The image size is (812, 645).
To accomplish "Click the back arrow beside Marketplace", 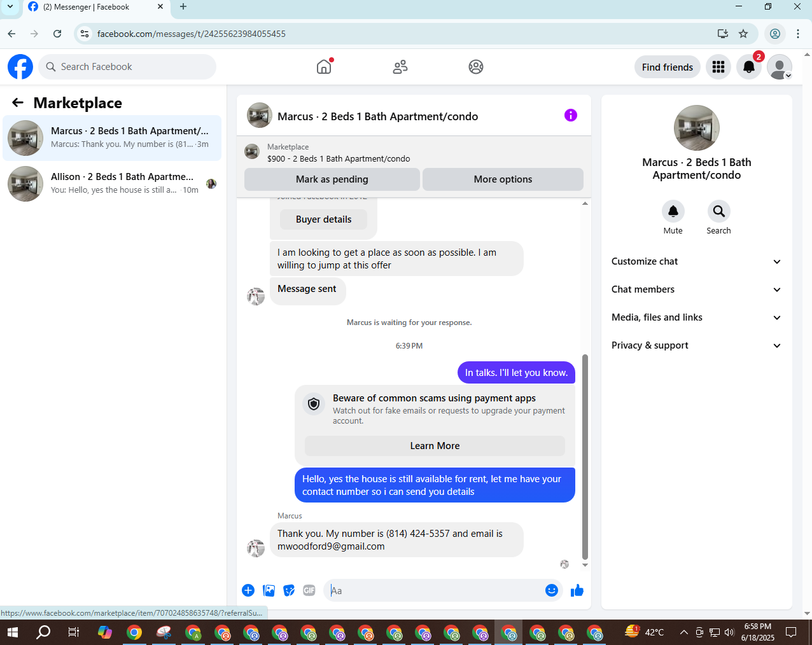I will pos(18,102).
